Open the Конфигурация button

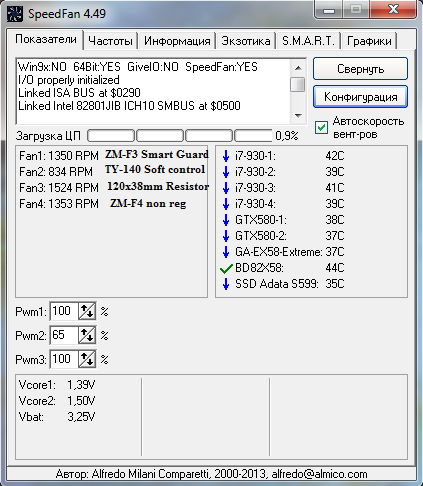tap(360, 97)
